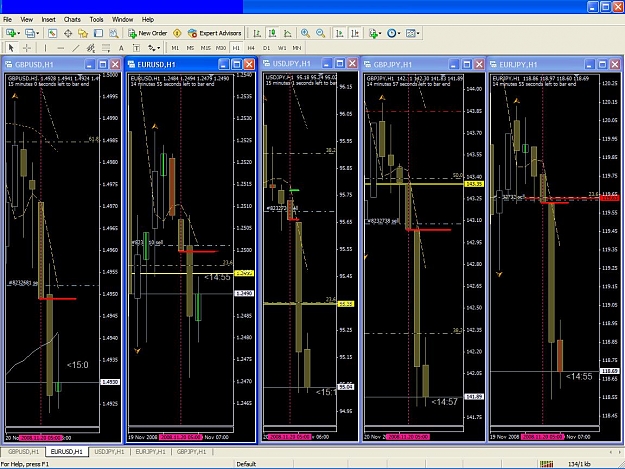
Task: Switch to M15 timeframe
Action: pyautogui.click(x=205, y=48)
